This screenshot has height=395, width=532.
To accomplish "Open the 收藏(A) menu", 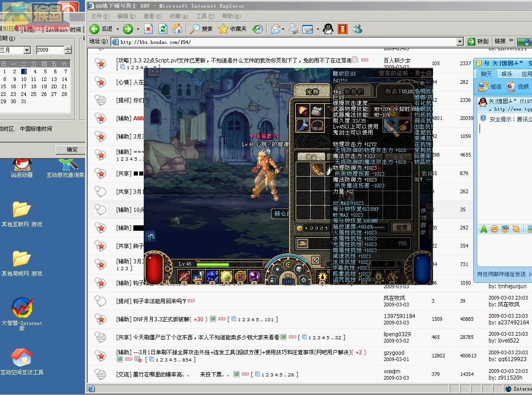I will pyautogui.click(x=179, y=16).
